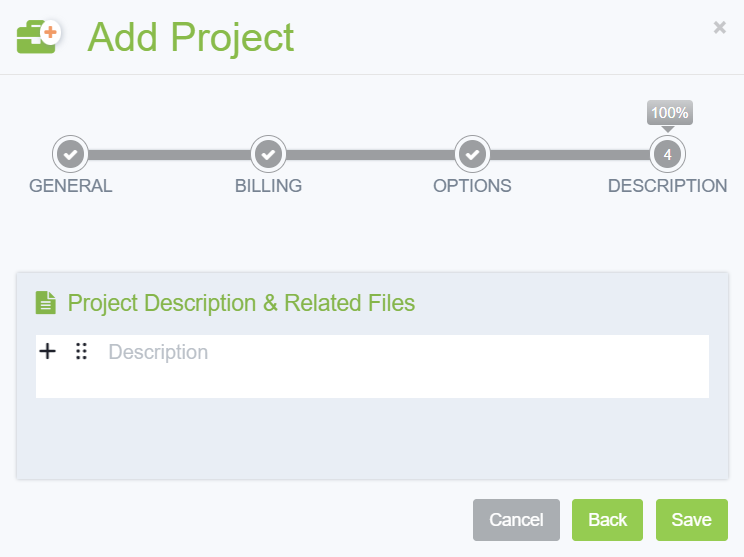
Task: Save the new project
Action: pyautogui.click(x=691, y=520)
